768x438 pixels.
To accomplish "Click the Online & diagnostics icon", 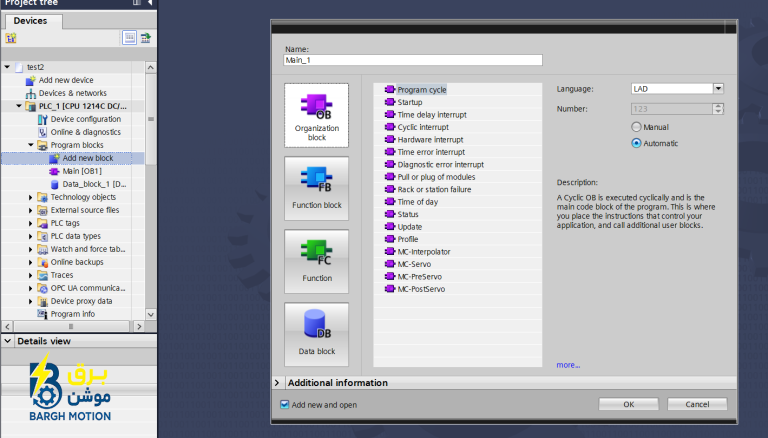I will (x=43, y=132).
